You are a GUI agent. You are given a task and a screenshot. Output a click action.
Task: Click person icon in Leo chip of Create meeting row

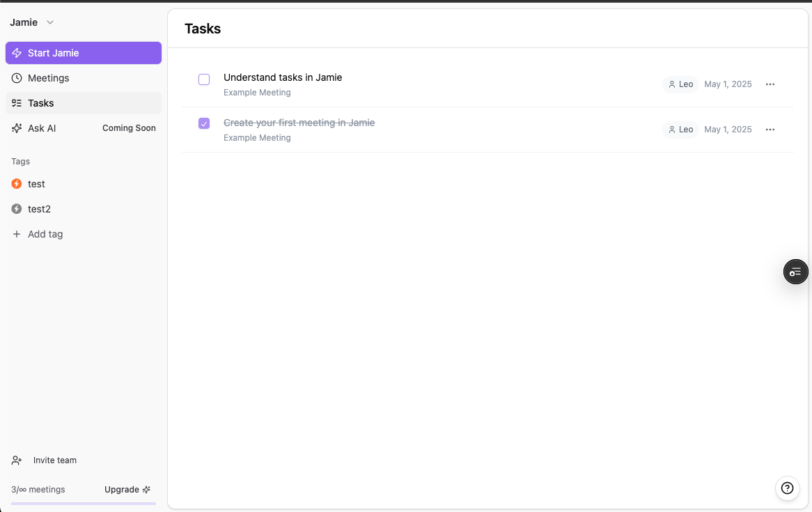click(671, 130)
